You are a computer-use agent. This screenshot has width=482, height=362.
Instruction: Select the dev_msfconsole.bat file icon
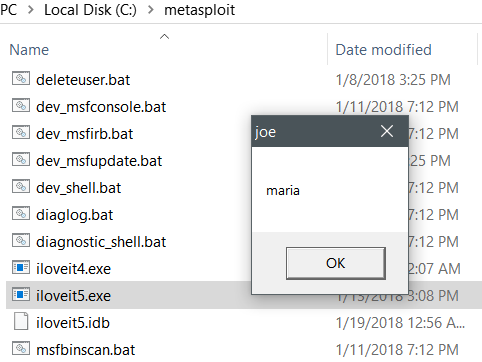(x=21, y=106)
